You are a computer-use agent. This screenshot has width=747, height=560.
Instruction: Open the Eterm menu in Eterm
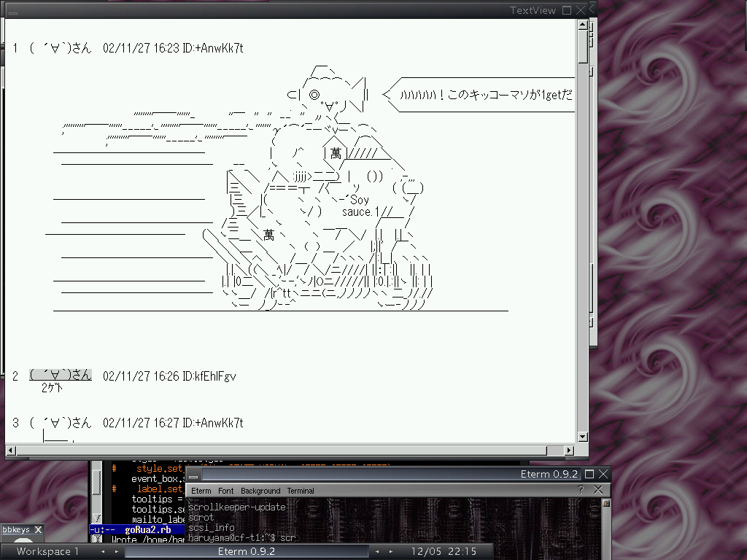click(x=201, y=491)
